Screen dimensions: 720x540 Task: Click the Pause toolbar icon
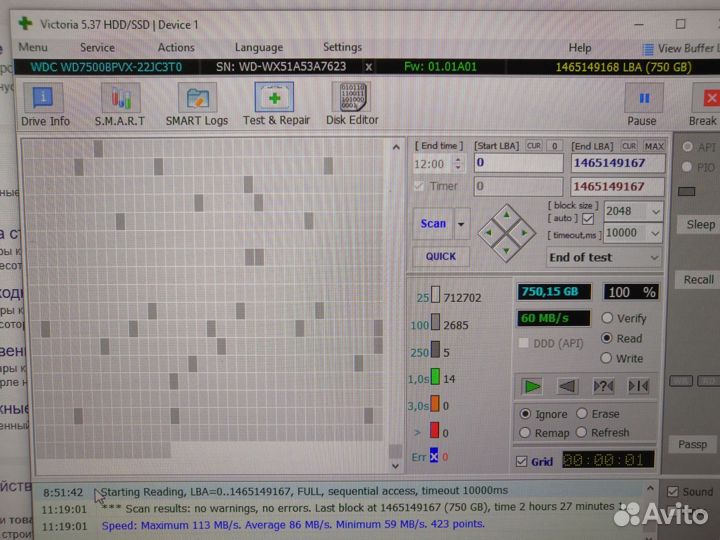click(x=642, y=105)
